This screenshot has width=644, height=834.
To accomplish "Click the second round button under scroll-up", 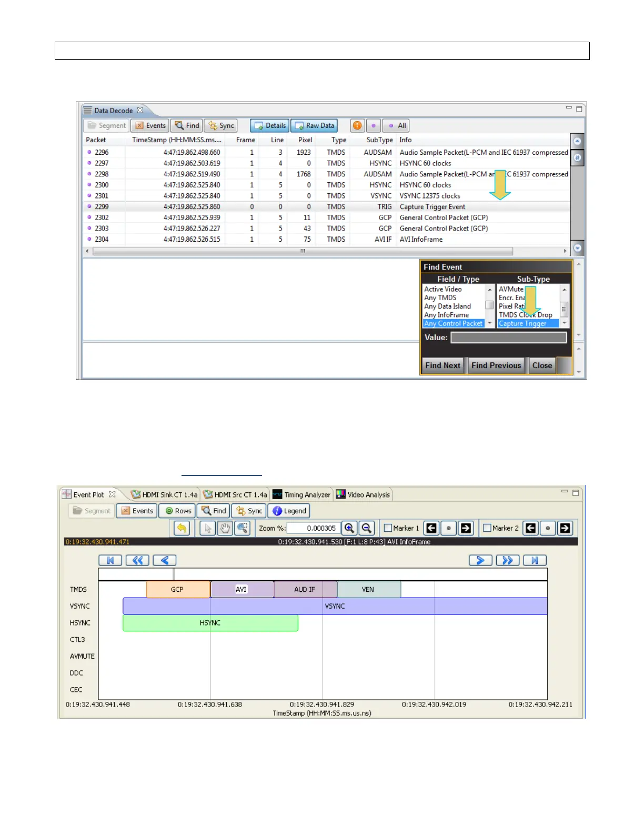I will [x=577, y=157].
